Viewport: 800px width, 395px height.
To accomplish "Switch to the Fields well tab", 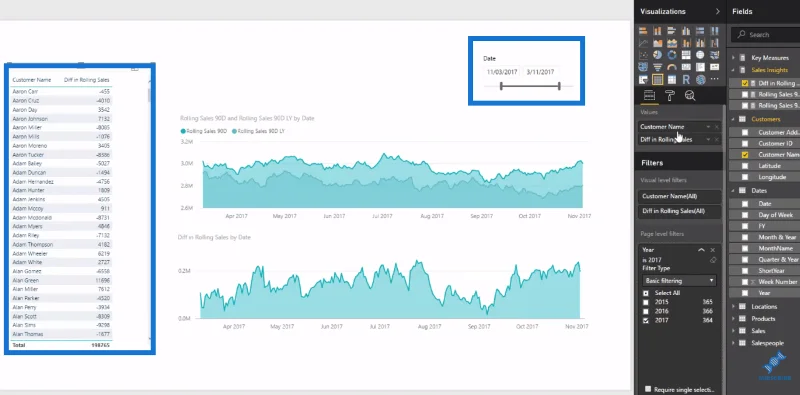I will click(x=649, y=95).
